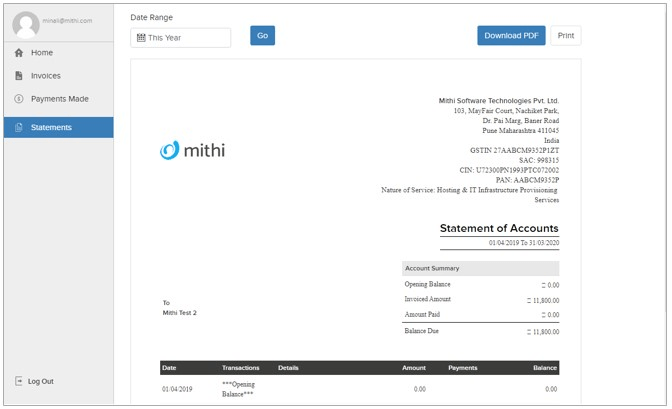Screen dimensions: 672x409
Task: Click the Payments column header
Action: 462,368
